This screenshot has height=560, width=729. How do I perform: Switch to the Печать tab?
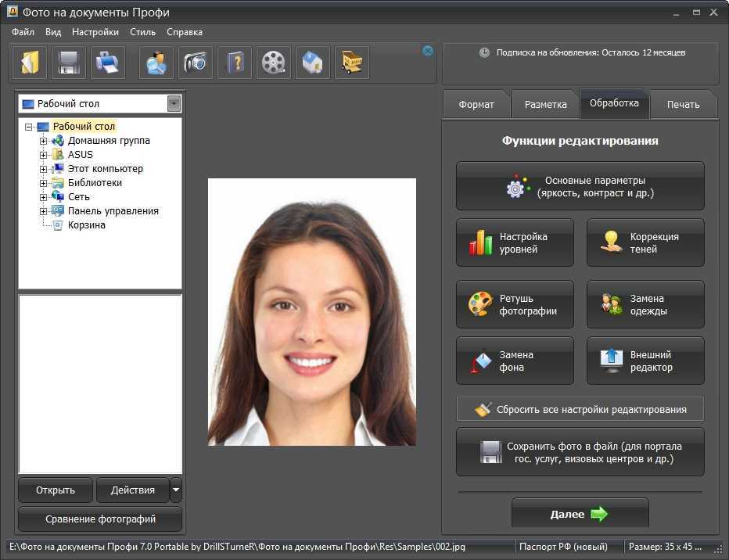(x=683, y=105)
